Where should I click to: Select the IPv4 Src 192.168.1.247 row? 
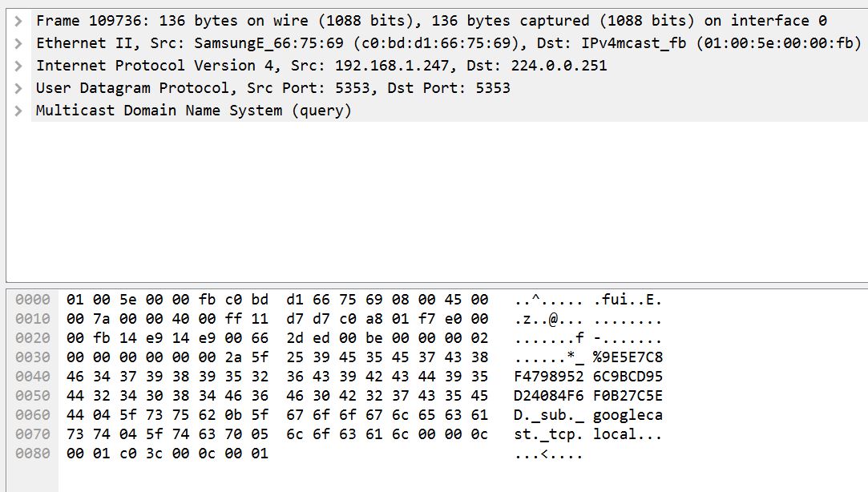point(321,66)
